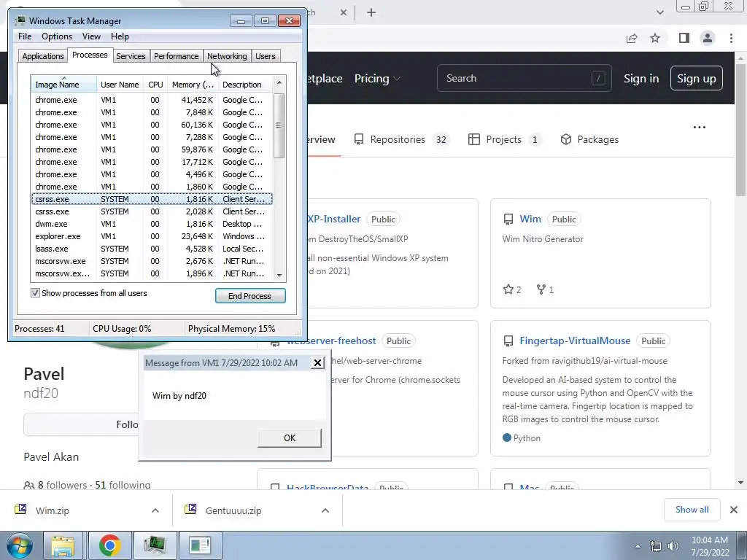Close the downloads bar
The image size is (747, 560).
click(734, 510)
